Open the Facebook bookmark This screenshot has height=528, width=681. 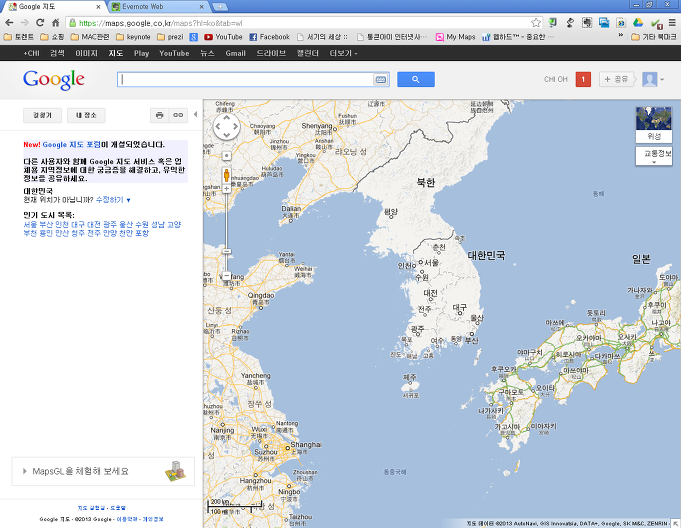(269, 37)
